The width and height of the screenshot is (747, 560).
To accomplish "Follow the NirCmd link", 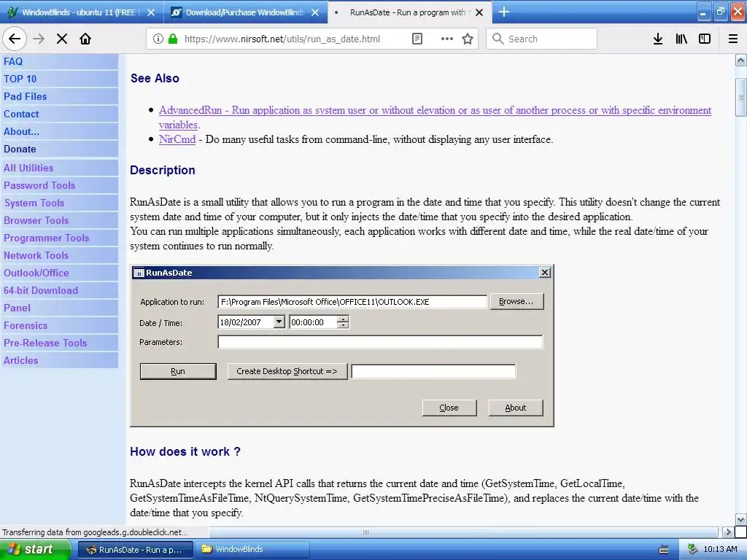I will coord(177,139).
